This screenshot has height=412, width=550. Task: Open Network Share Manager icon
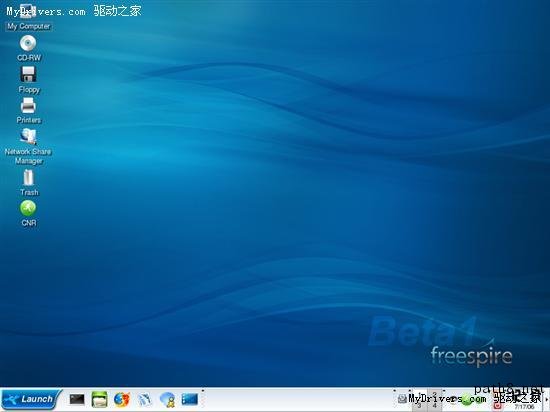tap(28, 147)
